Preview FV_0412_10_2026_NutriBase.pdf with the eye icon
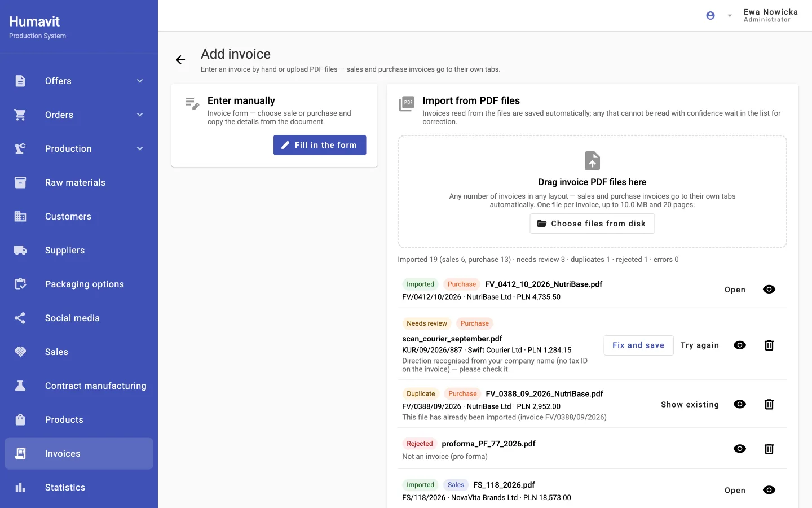Image resolution: width=812 pixels, height=508 pixels. click(x=769, y=290)
